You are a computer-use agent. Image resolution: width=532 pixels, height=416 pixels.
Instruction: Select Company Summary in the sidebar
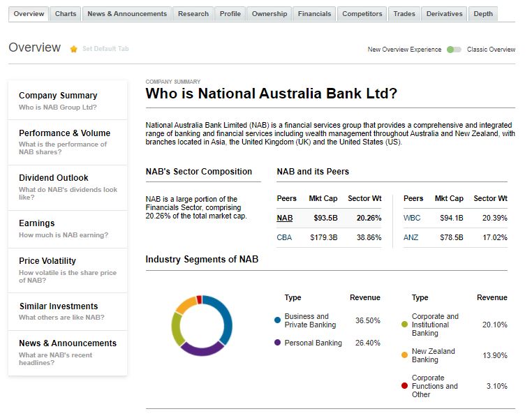68,101
